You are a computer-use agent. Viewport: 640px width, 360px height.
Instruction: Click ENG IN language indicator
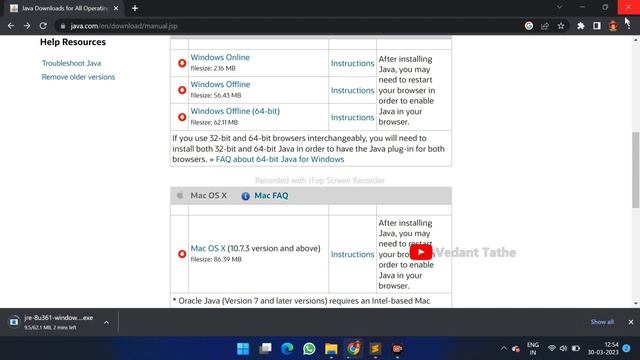tap(533, 349)
